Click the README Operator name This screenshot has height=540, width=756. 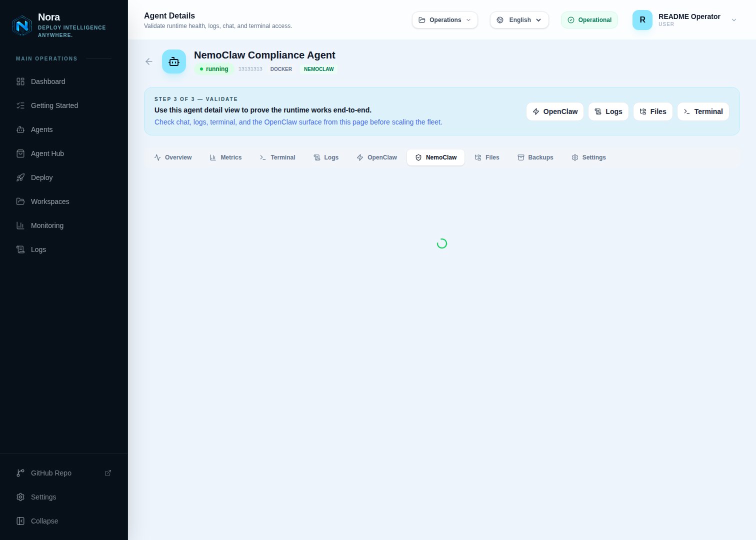coord(689,16)
